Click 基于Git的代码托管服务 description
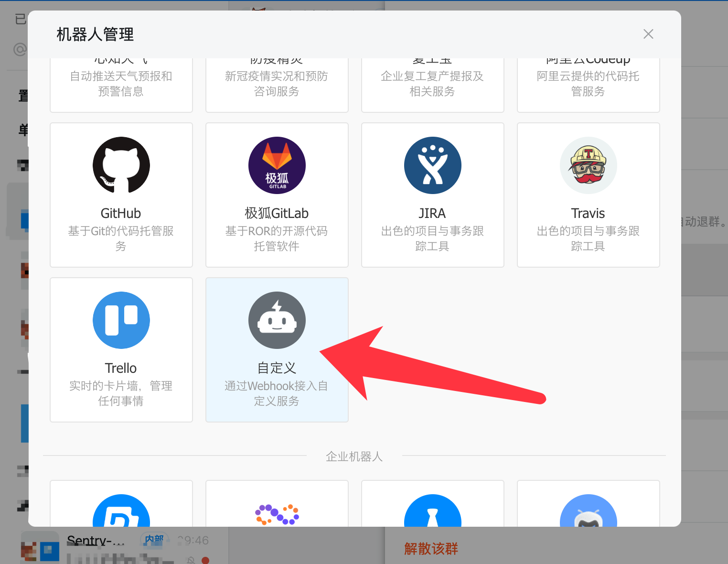This screenshot has width=728, height=564. click(x=121, y=239)
